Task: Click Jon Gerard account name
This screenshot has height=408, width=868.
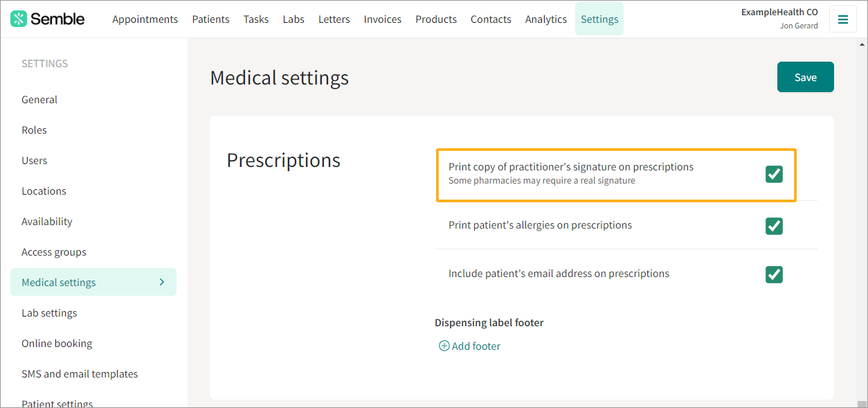Action: 799,26
